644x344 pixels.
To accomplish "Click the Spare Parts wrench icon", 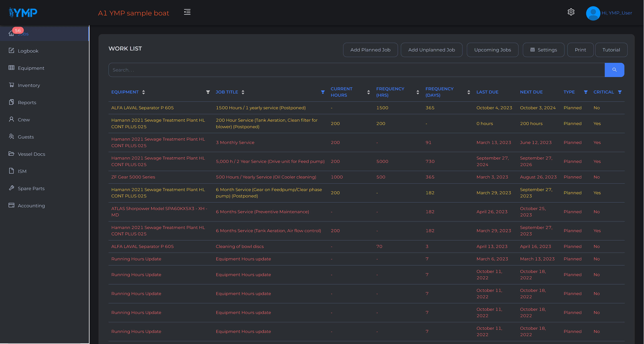I will pos(12,188).
